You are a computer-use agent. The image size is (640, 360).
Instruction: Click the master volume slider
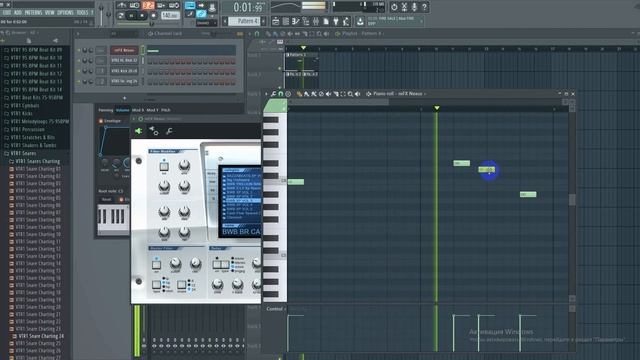[101, 14]
